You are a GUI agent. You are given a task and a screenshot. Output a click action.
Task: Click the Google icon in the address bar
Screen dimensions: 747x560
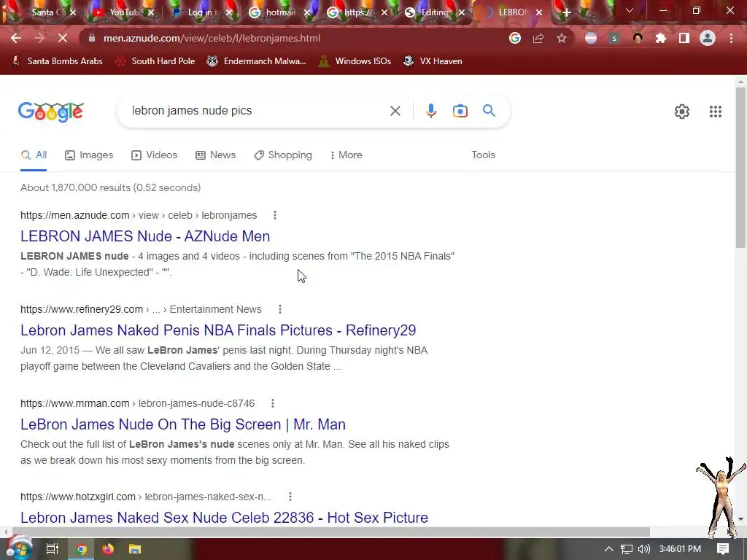tap(515, 38)
